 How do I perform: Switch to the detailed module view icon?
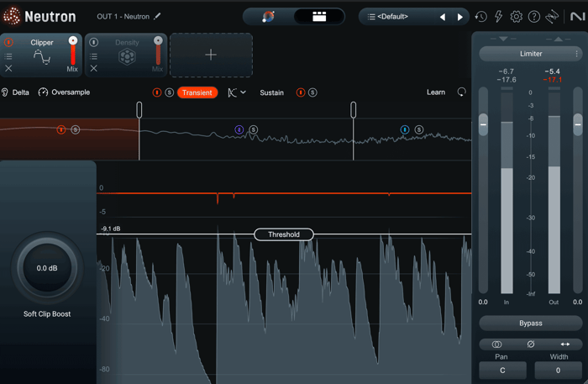pos(319,17)
